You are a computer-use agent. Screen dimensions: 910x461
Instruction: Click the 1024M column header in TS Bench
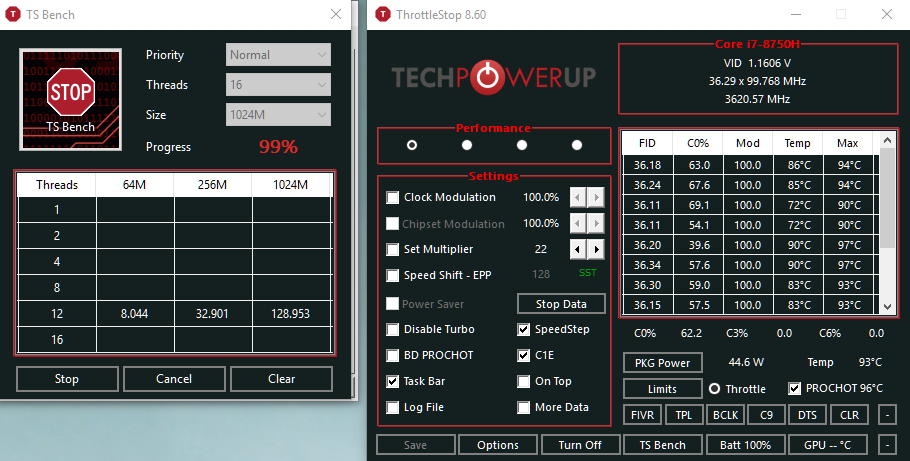pos(291,185)
